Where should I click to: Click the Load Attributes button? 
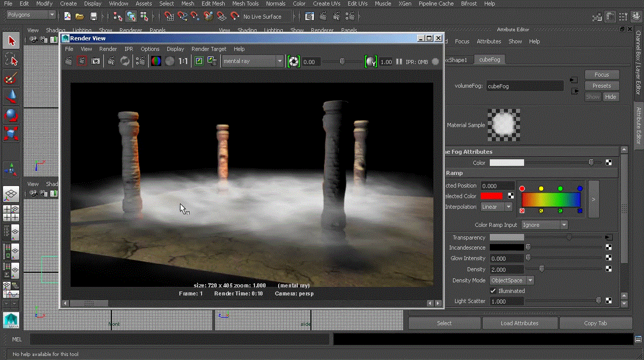520,323
